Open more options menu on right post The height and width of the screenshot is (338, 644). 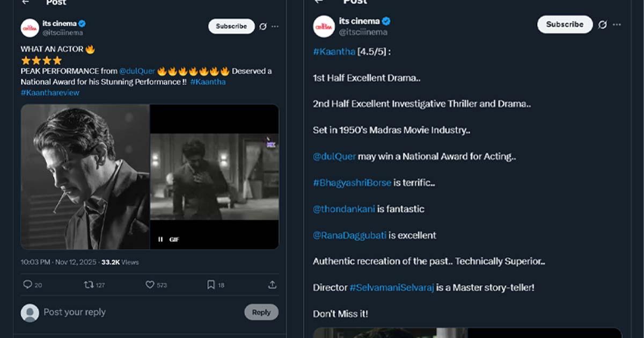coord(617,25)
